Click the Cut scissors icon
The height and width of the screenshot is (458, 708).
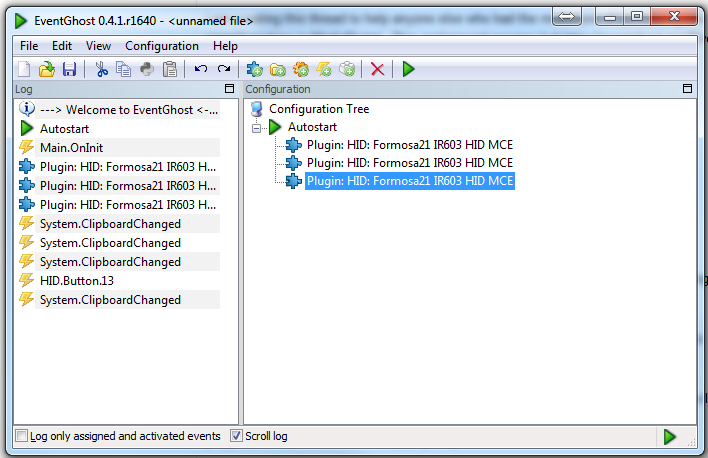click(102, 69)
